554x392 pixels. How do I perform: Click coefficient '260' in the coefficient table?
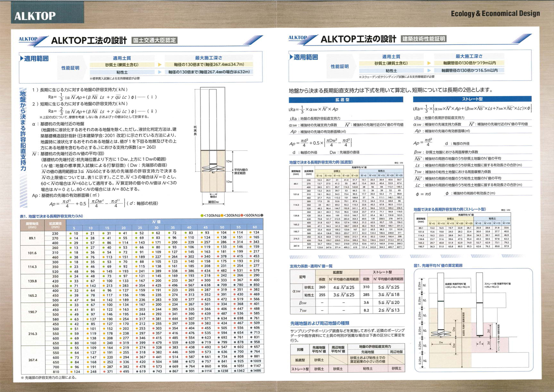point(322,287)
